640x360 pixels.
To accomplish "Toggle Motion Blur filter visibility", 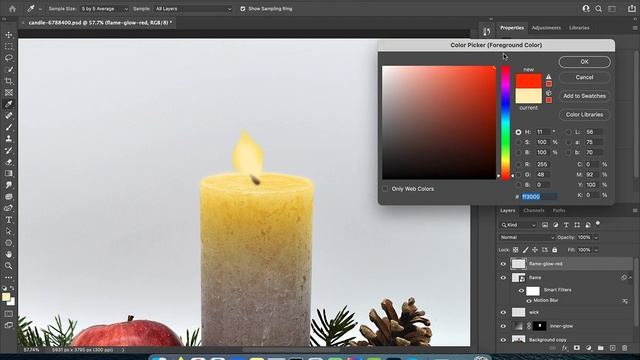I will click(529, 300).
